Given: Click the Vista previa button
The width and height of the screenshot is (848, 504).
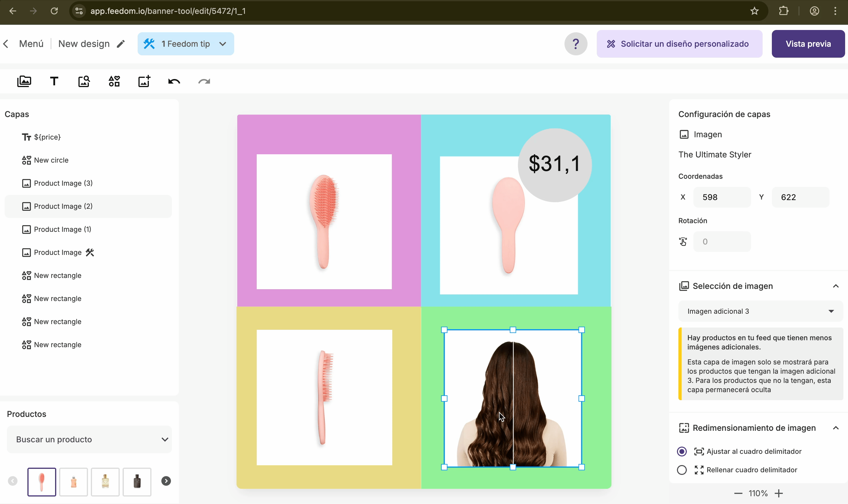Looking at the screenshot, I should pos(808,44).
